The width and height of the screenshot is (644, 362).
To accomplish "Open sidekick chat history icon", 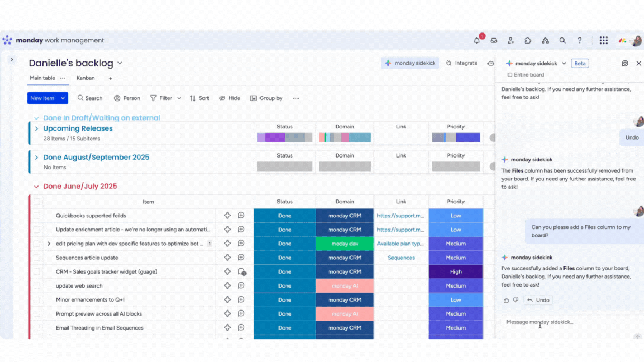I will pyautogui.click(x=624, y=64).
